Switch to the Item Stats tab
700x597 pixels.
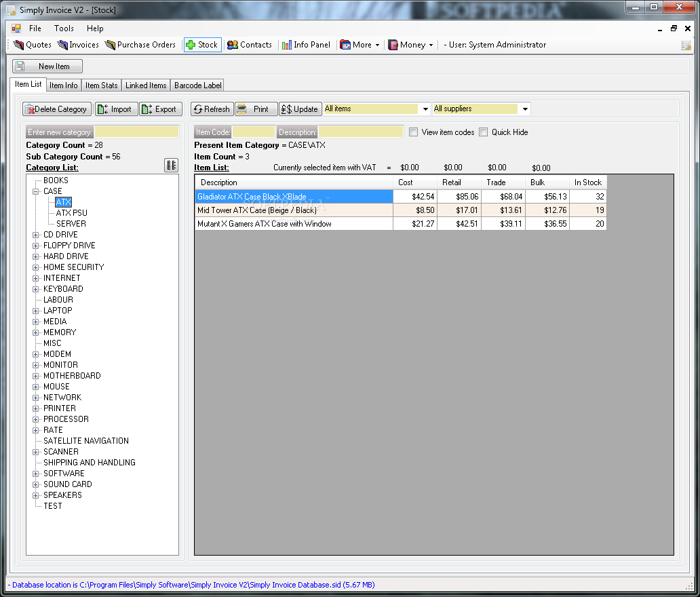tap(101, 85)
